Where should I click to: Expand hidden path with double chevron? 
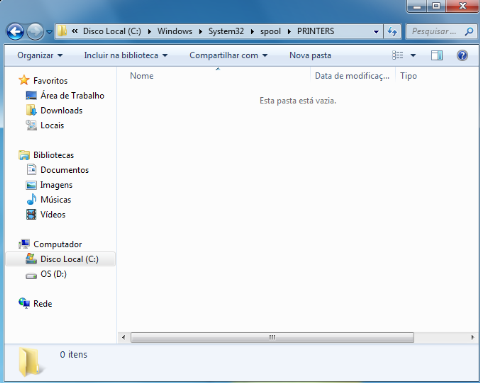pos(75,31)
